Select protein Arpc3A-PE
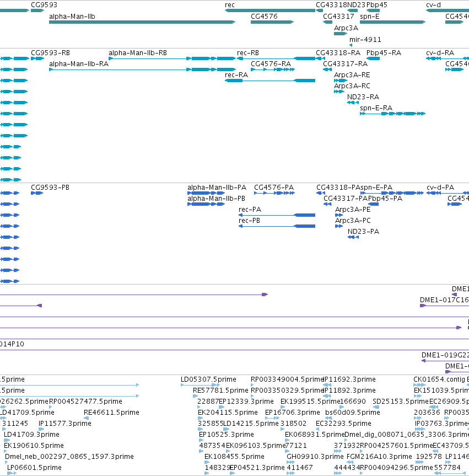Screen dimensions: 469x476 click(339, 215)
